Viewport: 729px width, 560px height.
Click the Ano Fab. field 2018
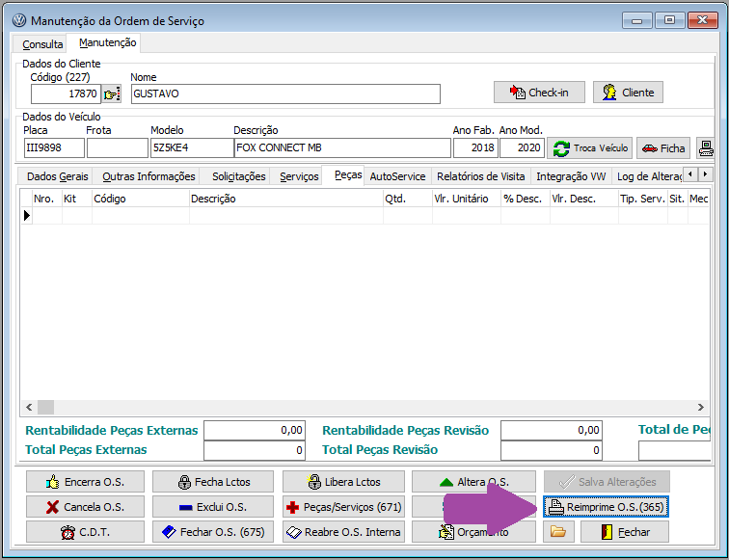475,147
